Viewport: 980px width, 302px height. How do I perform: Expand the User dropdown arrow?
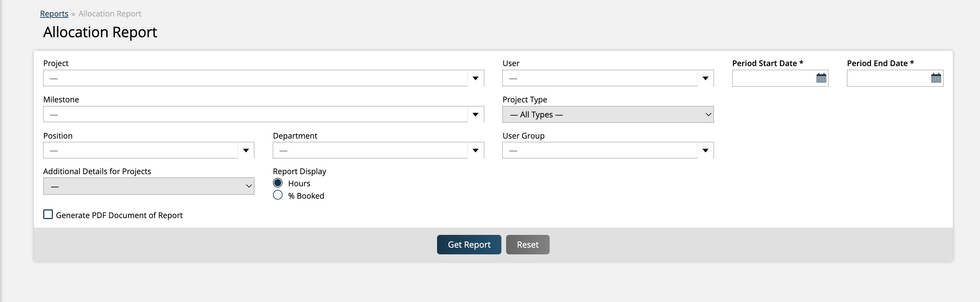tap(705, 78)
